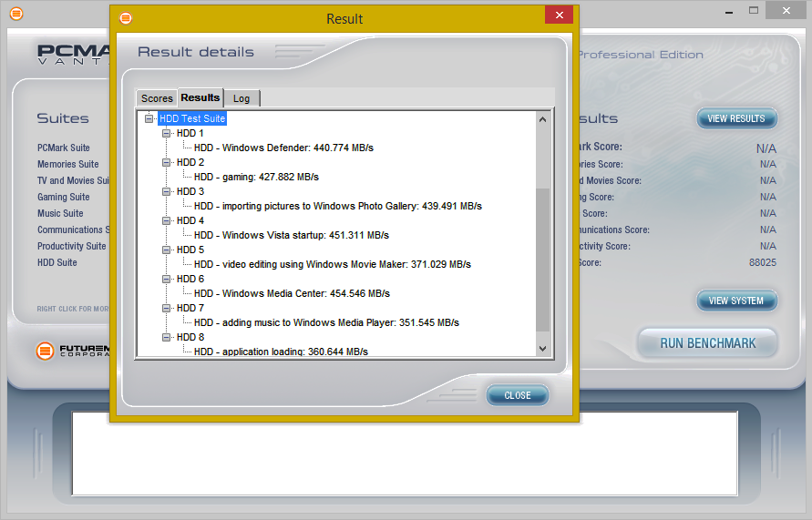The image size is (812, 520).
Task: Collapse the HDD 7 tree node
Action: pyautogui.click(x=167, y=308)
